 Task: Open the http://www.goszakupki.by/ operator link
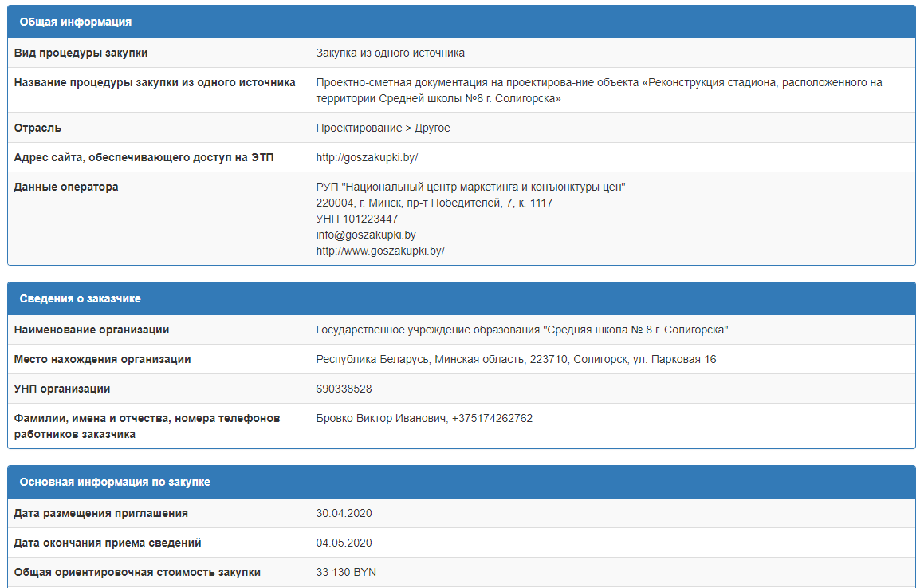coord(380,251)
